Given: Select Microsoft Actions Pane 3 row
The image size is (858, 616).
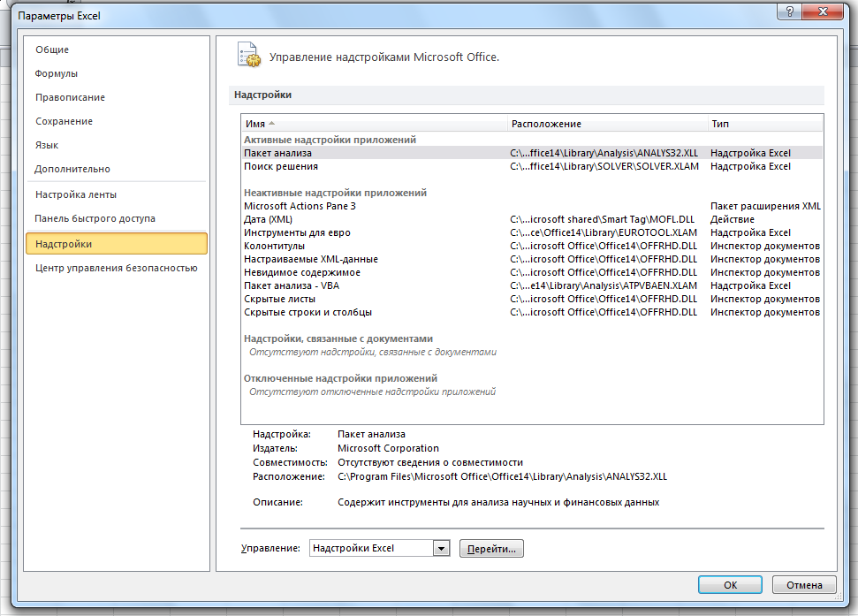Looking at the screenshot, I should tap(532, 206).
